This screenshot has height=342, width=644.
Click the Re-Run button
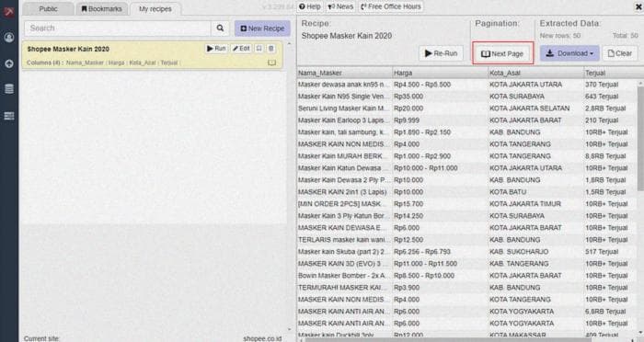pyautogui.click(x=441, y=53)
